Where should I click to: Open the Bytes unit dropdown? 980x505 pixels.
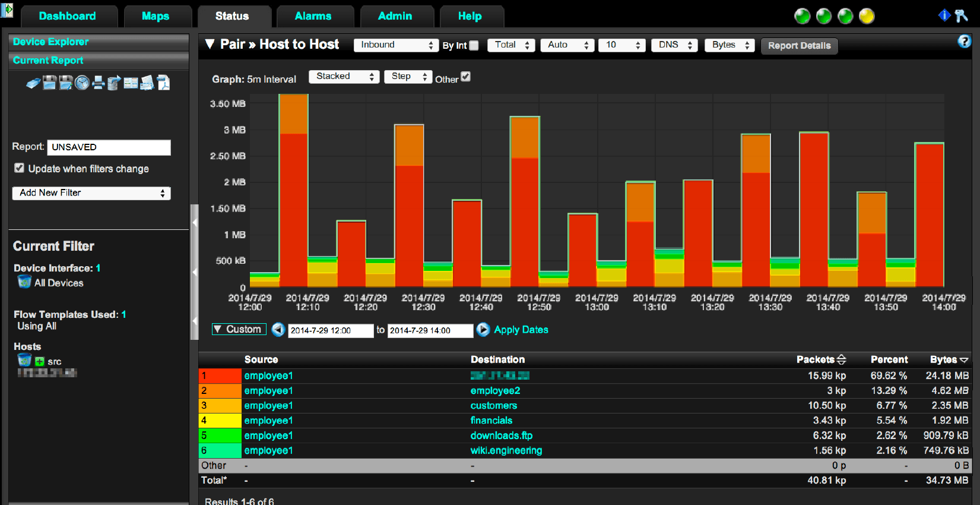coord(730,45)
